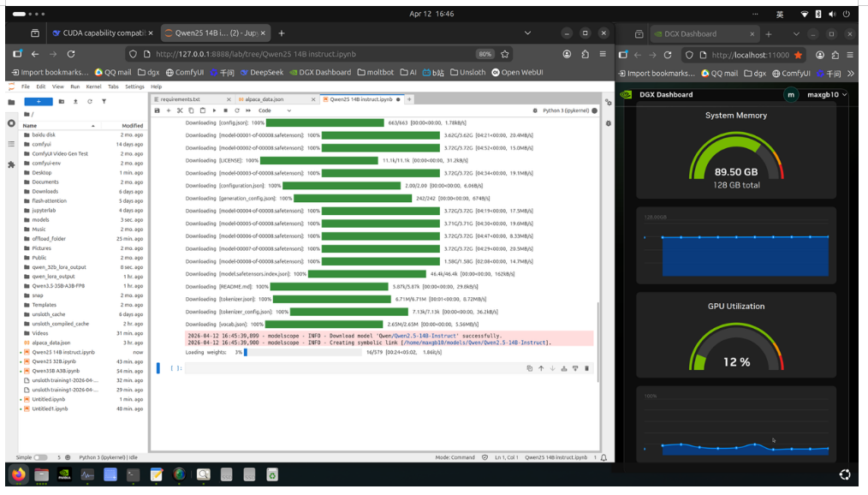Image resolution: width=868 pixels, height=495 pixels.
Task: Open the debugger bug icon in right sidebar
Action: pyautogui.click(x=609, y=123)
